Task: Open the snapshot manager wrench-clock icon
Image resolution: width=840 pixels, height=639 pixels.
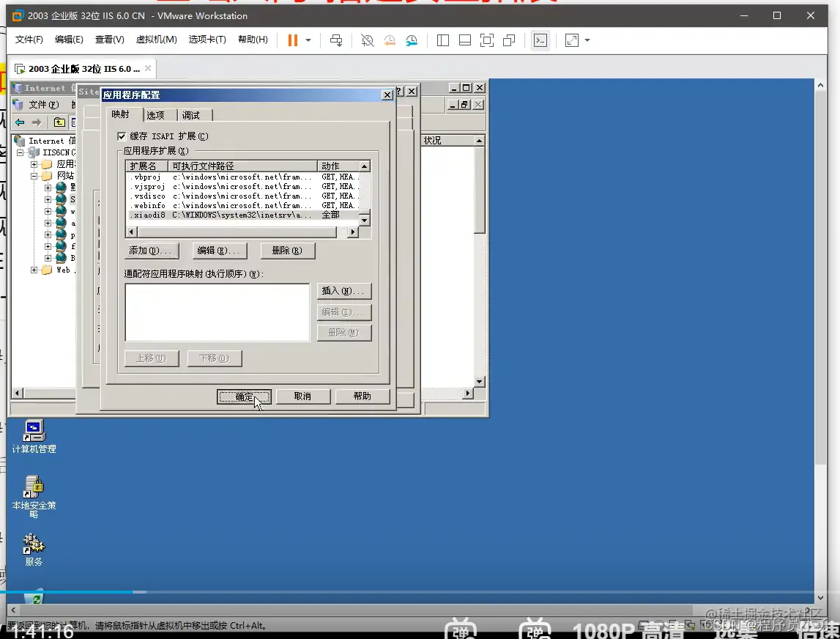Action: pos(412,40)
